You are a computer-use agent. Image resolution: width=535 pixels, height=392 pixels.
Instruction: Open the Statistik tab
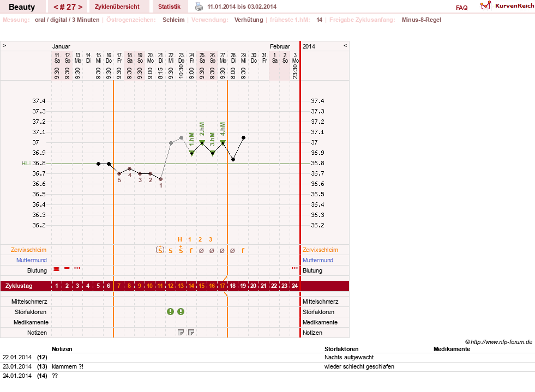click(169, 7)
